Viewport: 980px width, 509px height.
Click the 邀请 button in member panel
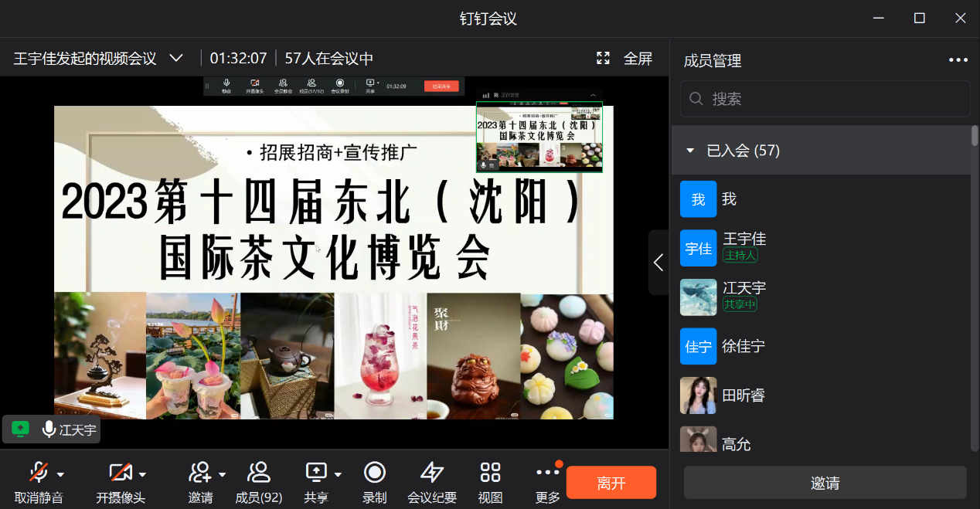click(x=825, y=483)
